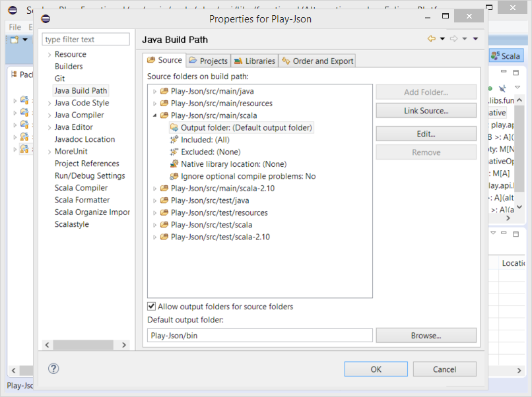Collapse the Play-Json/src/main/scala source folder
This screenshot has height=397, width=532.
pyautogui.click(x=155, y=115)
